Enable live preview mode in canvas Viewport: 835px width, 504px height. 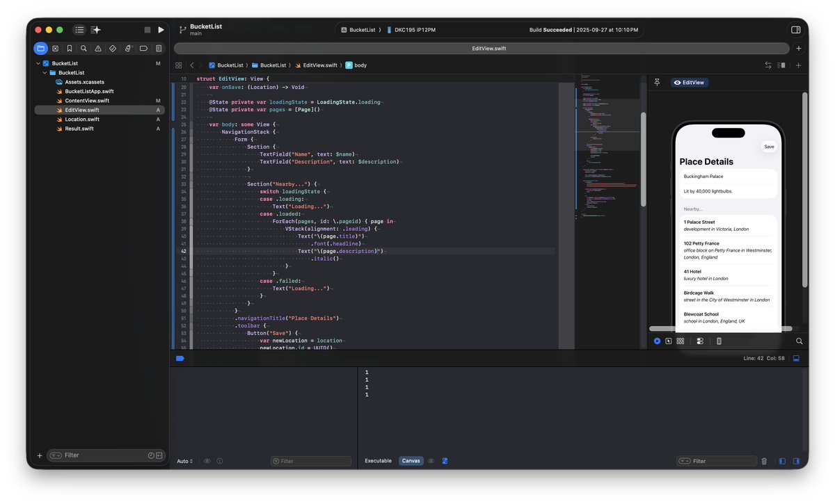click(x=657, y=341)
